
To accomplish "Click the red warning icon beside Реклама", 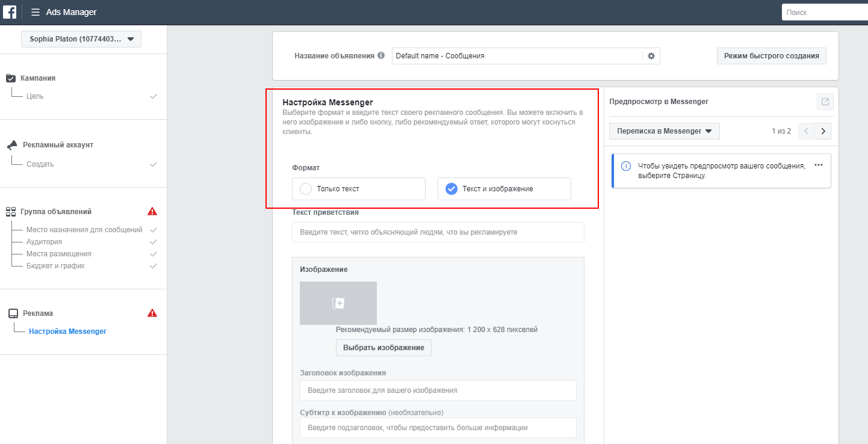I will tap(152, 313).
